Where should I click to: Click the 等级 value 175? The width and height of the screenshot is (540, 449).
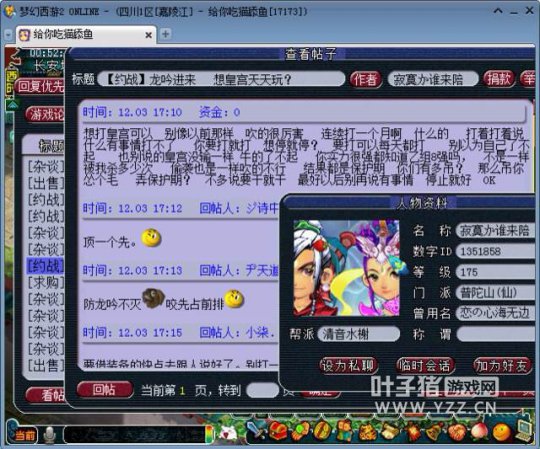(469, 272)
